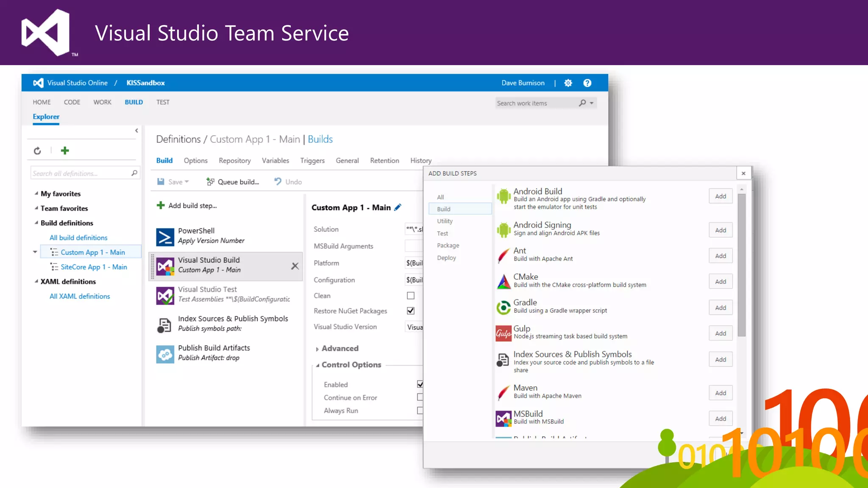The width and height of the screenshot is (868, 488).
Task: Click the search definitions magnifier icon
Action: click(x=134, y=173)
